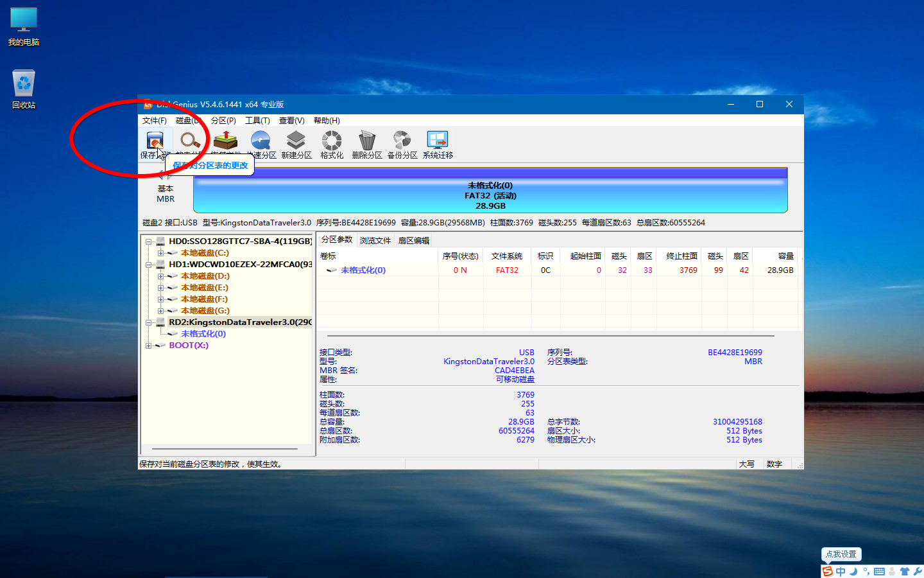Switch to the 浏览文件 tab

[x=375, y=241]
